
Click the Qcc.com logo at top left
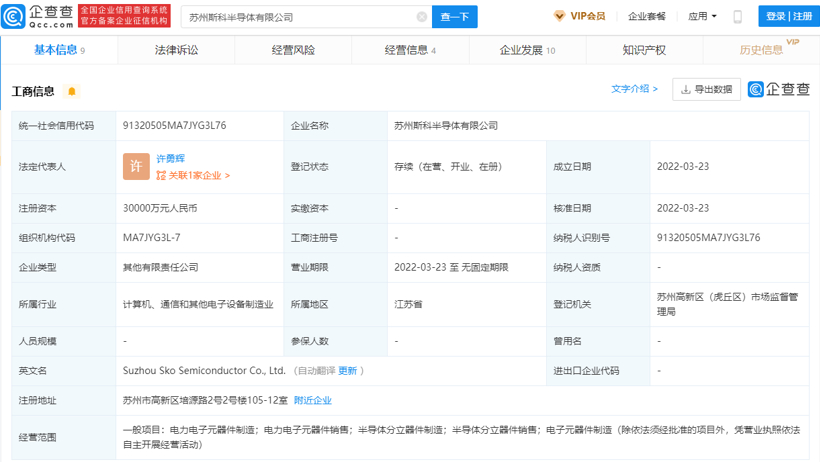[38, 16]
